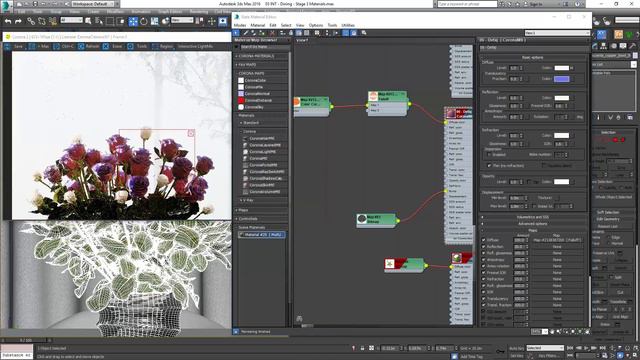Click Configure Modifier Sets icon
Screen dimensions: 640x360
[630, 118]
